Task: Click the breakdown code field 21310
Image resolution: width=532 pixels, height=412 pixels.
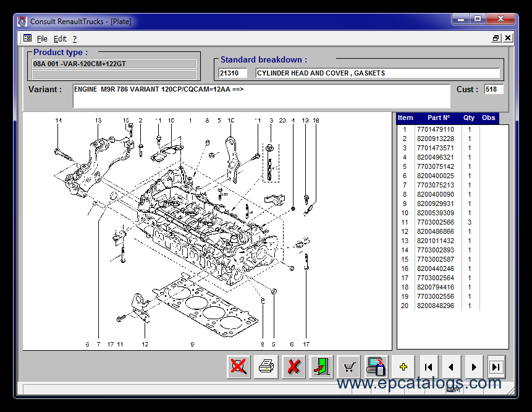Action: [x=232, y=73]
